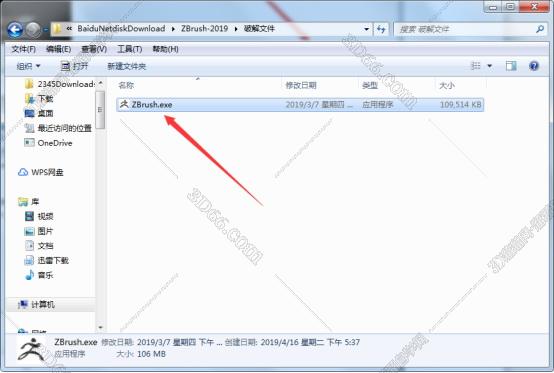The width and height of the screenshot is (554, 373).
Task: Open the 组织 dropdown menu
Action: 28,66
